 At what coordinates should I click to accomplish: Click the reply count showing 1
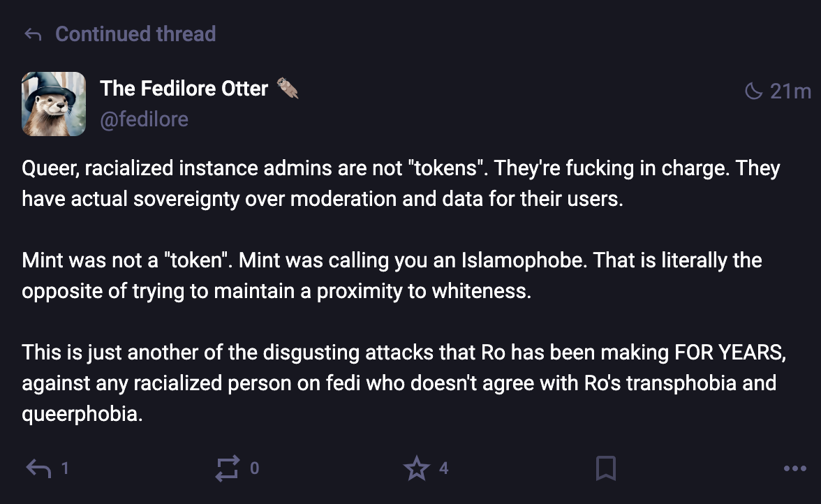(65, 468)
